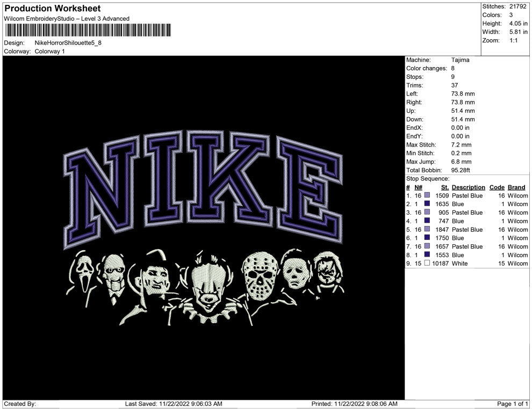The width and height of the screenshot is (532, 409).
Task: Click 'Page 1 of 1' in footer
Action: click(x=512, y=404)
